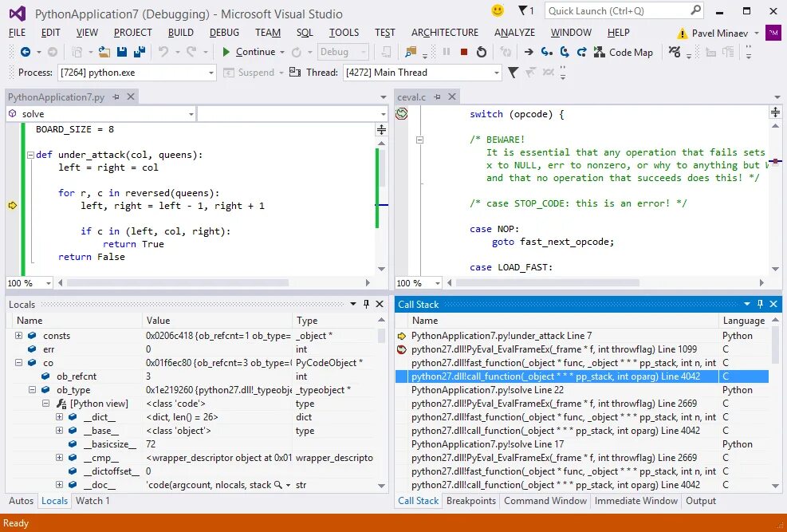Open the ANALYZE menu
787x532 pixels.
[514, 32]
